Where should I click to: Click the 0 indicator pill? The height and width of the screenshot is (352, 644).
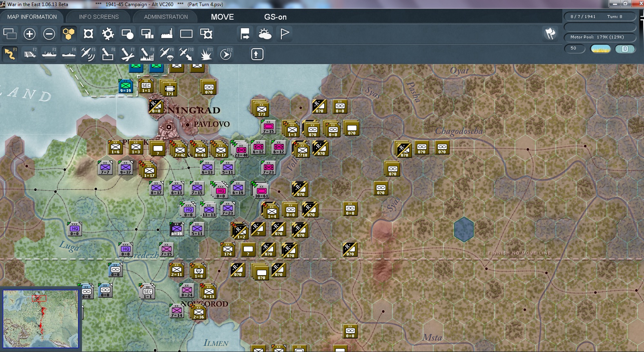click(625, 49)
